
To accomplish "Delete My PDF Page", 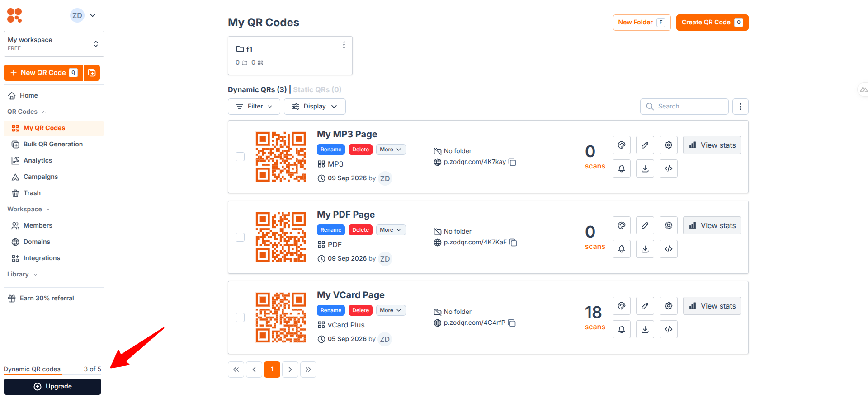I will (361, 230).
